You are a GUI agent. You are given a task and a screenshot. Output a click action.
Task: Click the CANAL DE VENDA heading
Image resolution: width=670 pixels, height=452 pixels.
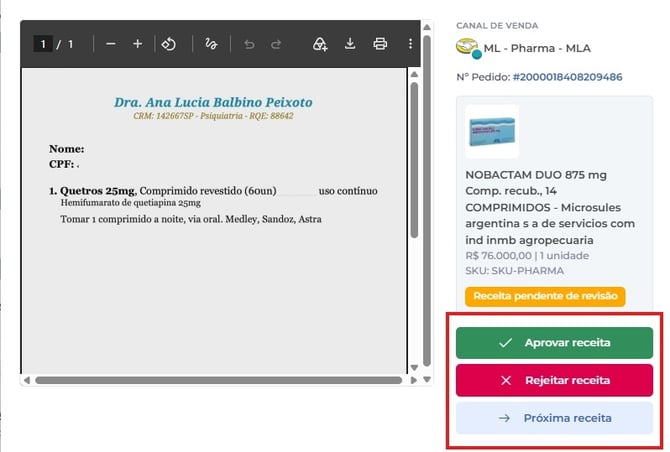[497, 26]
